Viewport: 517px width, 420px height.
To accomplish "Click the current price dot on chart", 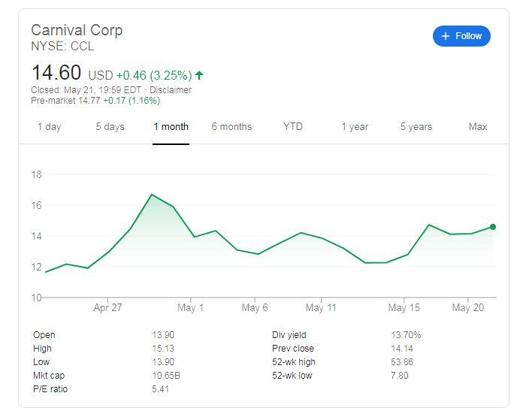I will [493, 227].
